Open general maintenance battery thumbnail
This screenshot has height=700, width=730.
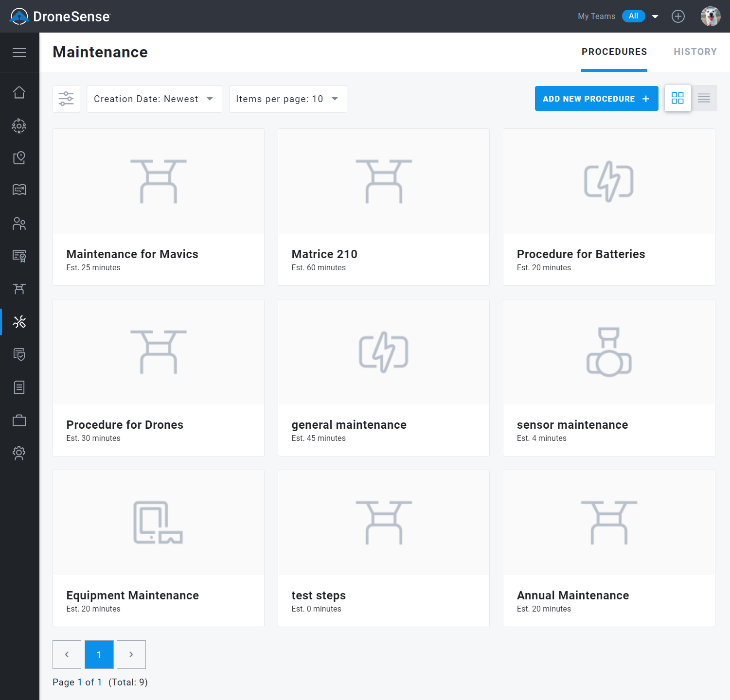(384, 352)
